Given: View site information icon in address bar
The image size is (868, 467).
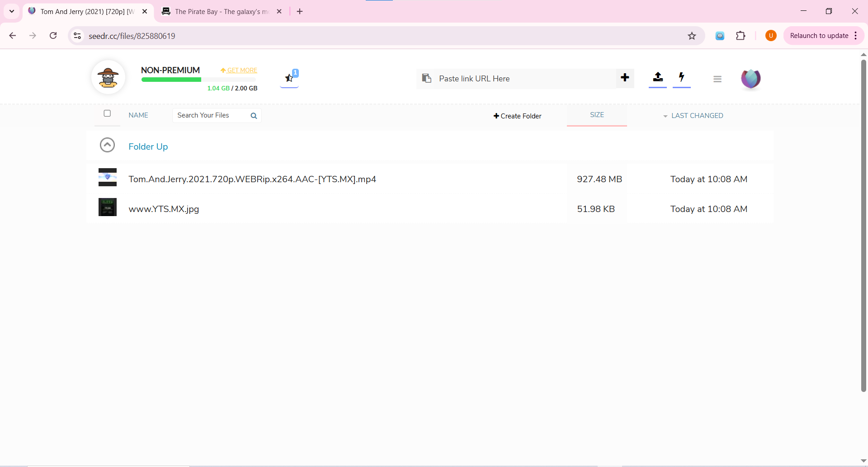Looking at the screenshot, I should pos(77,36).
